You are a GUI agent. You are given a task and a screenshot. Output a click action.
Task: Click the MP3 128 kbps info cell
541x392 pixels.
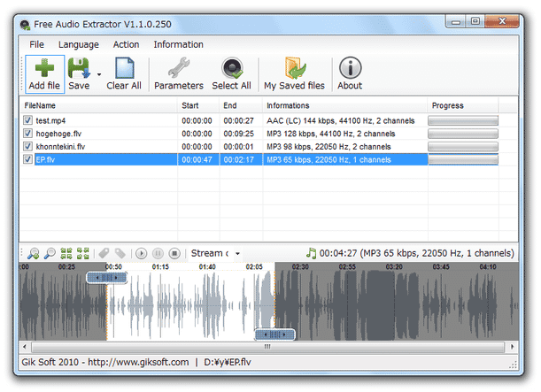pos(330,134)
